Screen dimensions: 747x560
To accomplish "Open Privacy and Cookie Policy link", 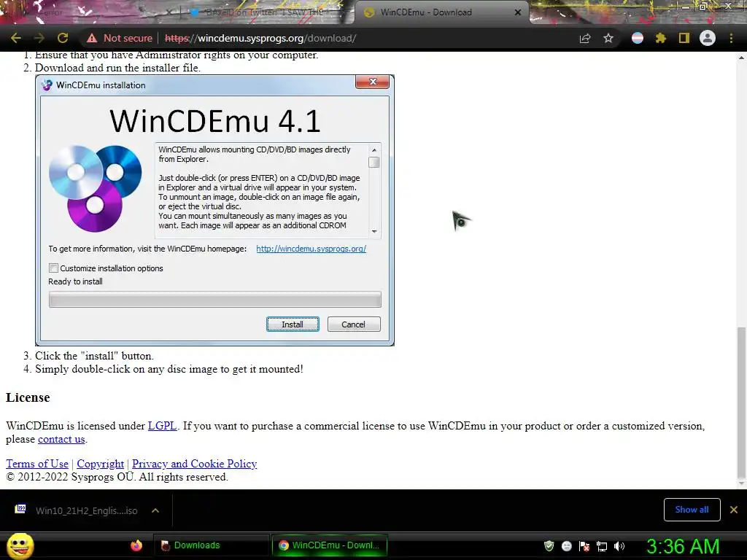I will click(194, 464).
